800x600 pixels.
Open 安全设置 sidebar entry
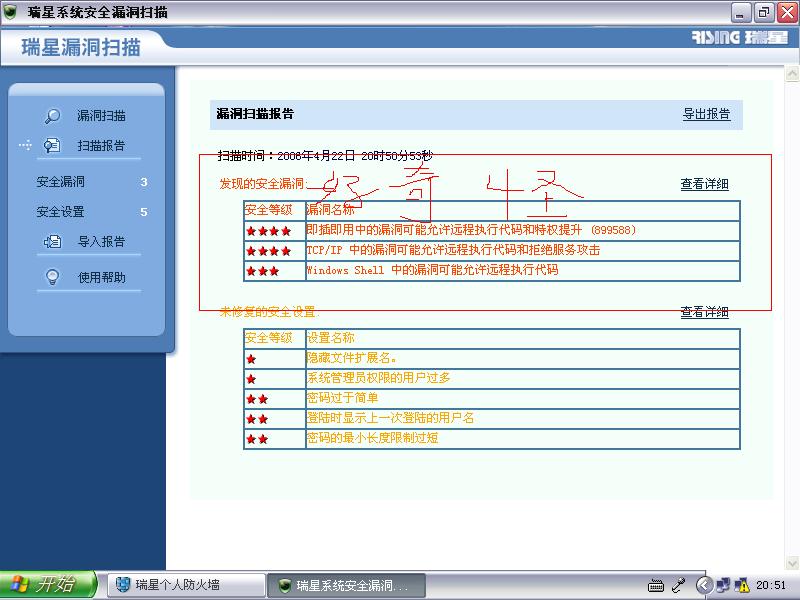click(60, 212)
